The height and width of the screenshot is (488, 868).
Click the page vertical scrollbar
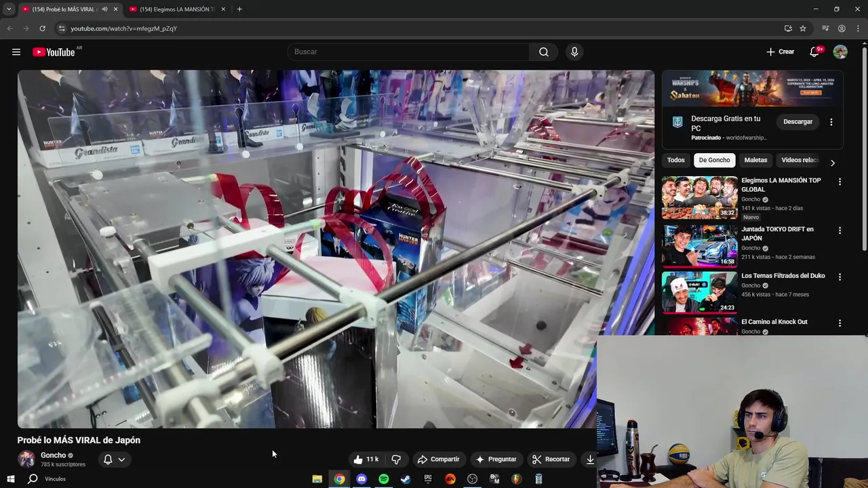click(x=864, y=149)
